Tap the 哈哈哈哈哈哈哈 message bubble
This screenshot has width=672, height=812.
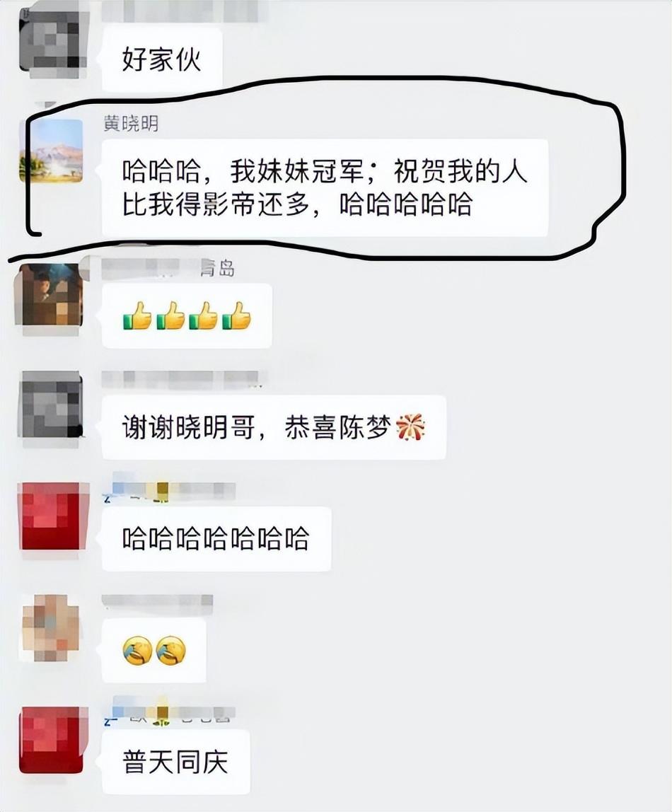[x=216, y=538]
